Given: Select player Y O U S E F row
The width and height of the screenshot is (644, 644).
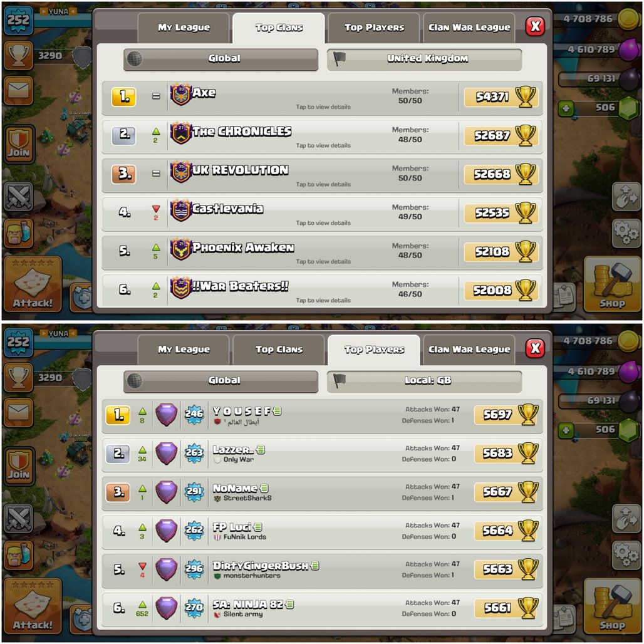Looking at the screenshot, I should coord(322,416).
